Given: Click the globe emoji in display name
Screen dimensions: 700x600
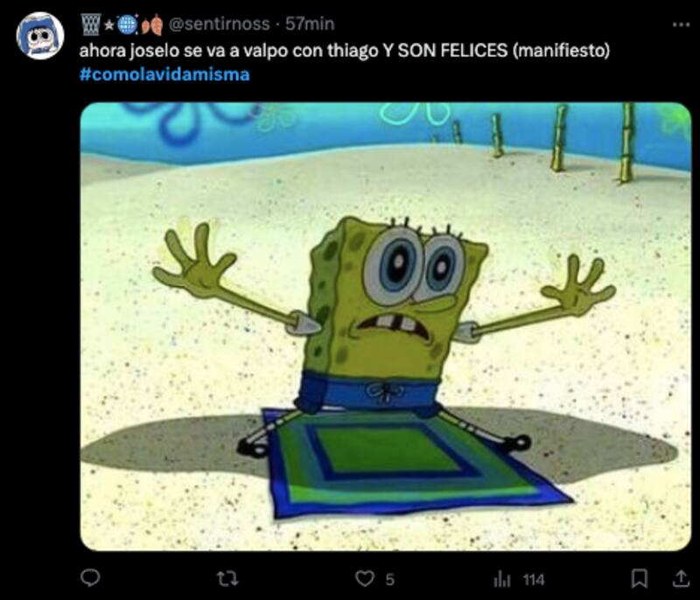Looking at the screenshot, I should tap(128, 24).
